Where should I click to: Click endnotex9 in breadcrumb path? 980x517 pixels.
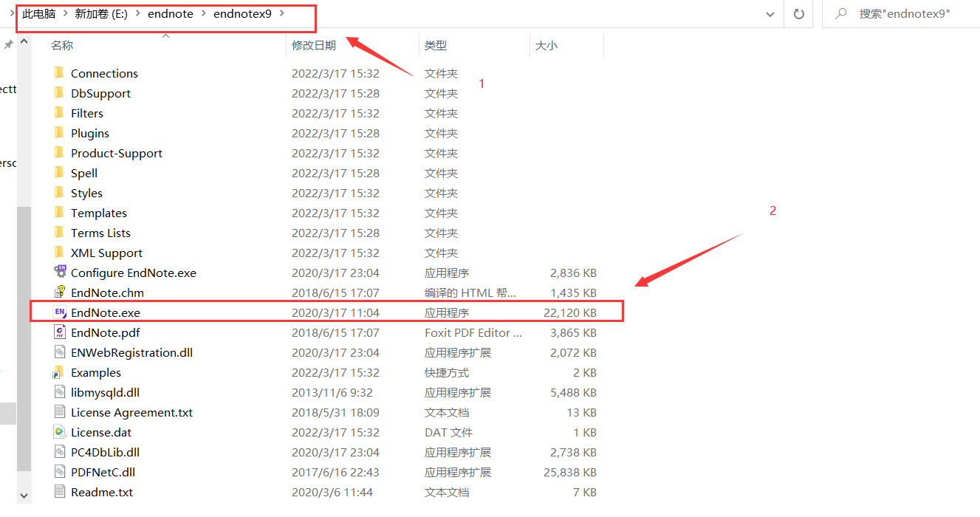pos(242,14)
